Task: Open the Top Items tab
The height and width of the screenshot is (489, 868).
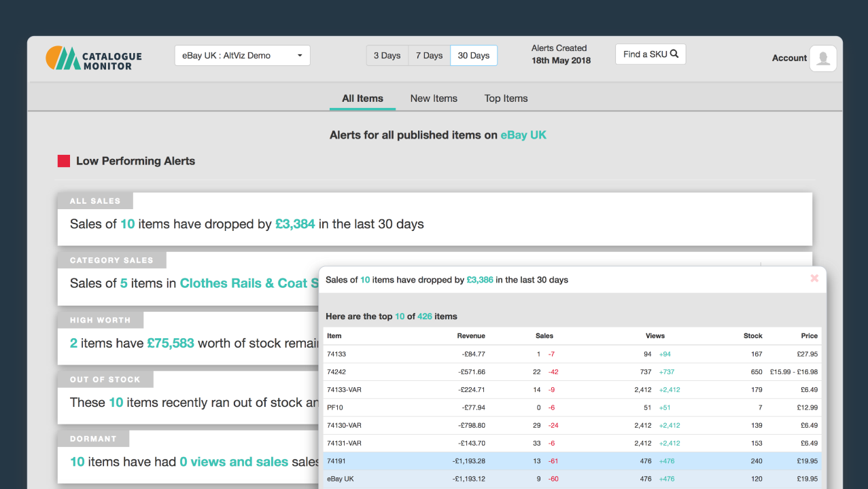Action: (506, 98)
